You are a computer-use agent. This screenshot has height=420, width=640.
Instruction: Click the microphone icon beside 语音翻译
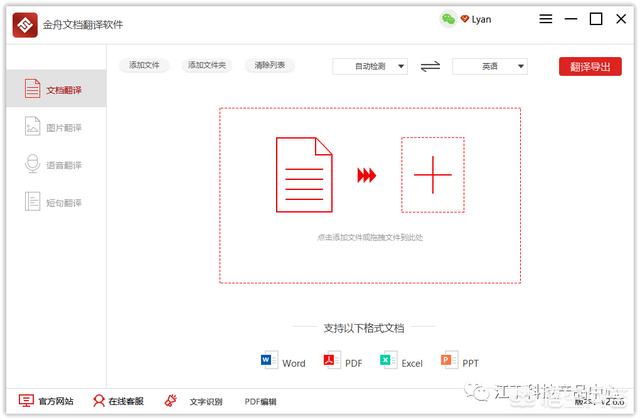pos(32,164)
